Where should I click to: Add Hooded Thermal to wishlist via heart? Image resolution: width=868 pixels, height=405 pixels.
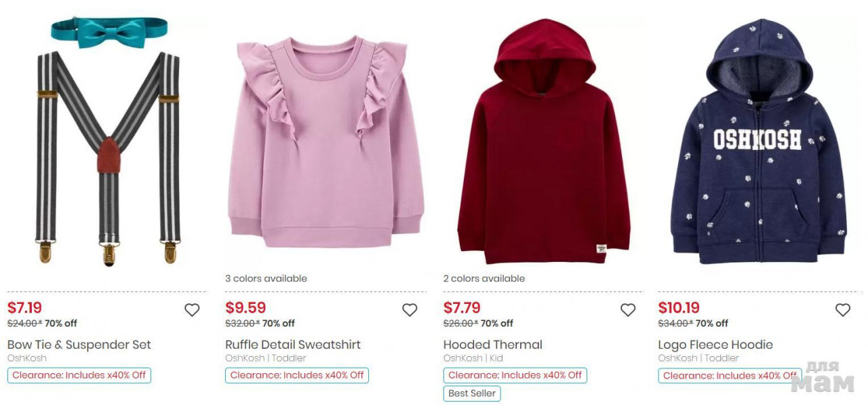628,310
